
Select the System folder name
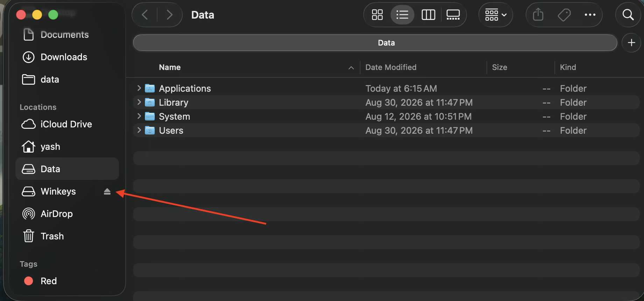pyautogui.click(x=174, y=117)
